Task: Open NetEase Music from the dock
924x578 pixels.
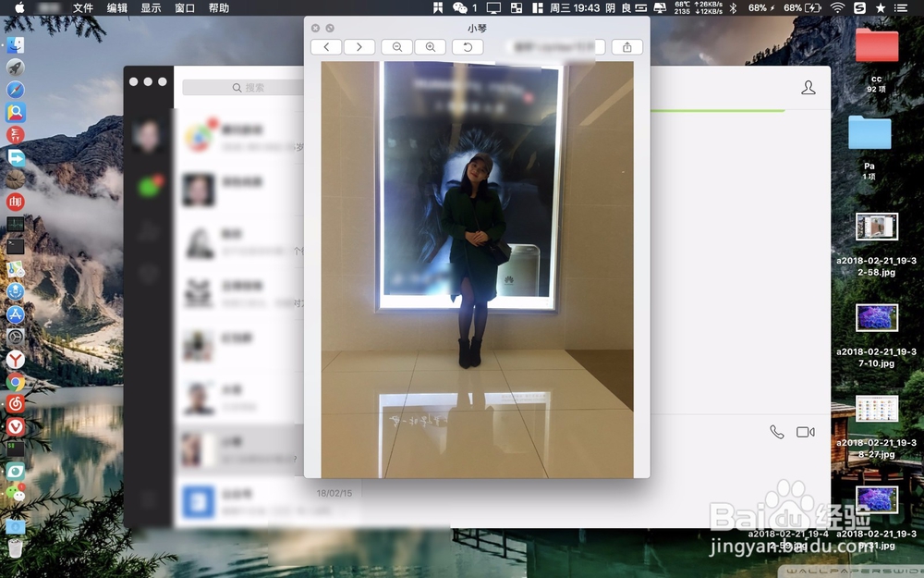Action: point(16,404)
